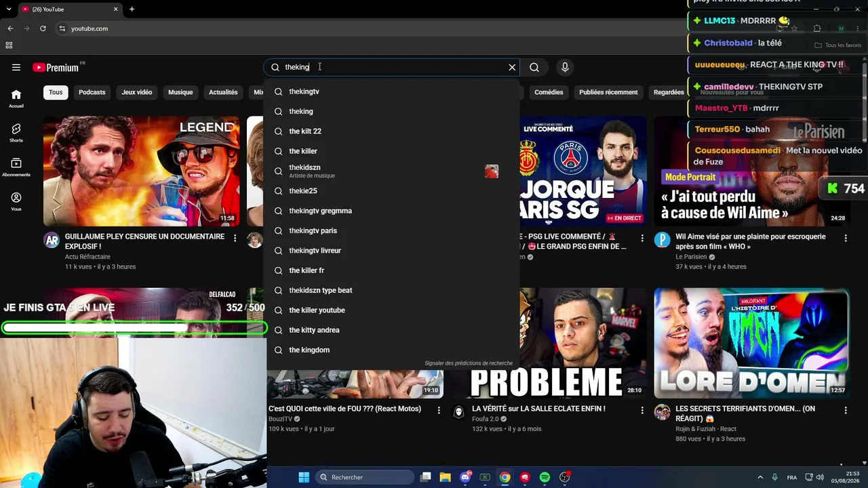868x488 pixels.
Task: Choose the thekingtv search suggestion
Action: tap(392, 91)
